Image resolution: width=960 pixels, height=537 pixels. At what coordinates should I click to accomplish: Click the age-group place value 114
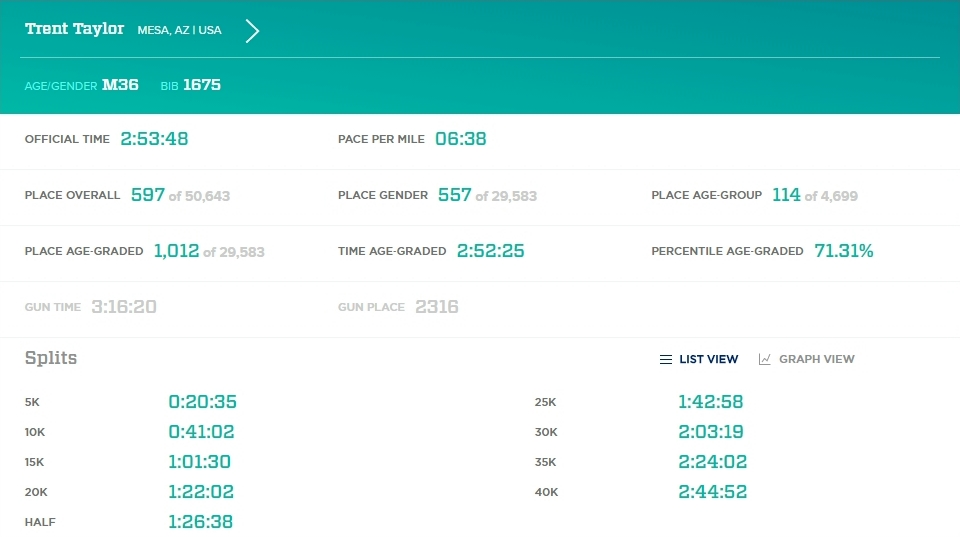pyautogui.click(x=786, y=195)
